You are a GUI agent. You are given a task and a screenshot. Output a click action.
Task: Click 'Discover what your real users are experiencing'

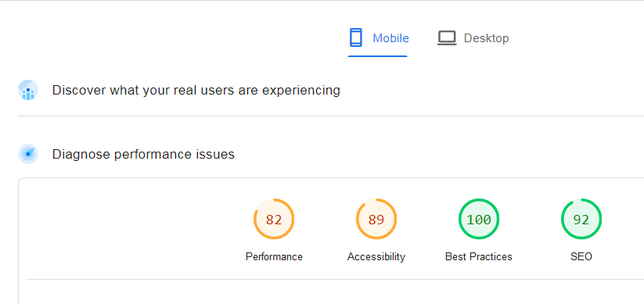196,90
